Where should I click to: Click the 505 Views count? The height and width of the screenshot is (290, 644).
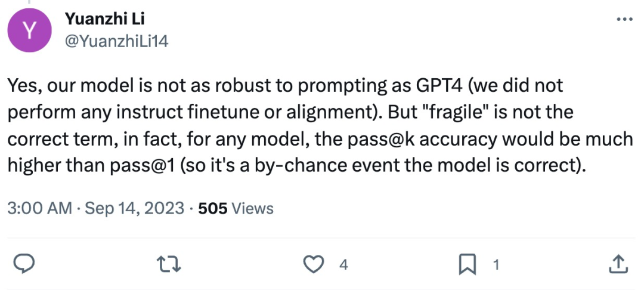(212, 208)
